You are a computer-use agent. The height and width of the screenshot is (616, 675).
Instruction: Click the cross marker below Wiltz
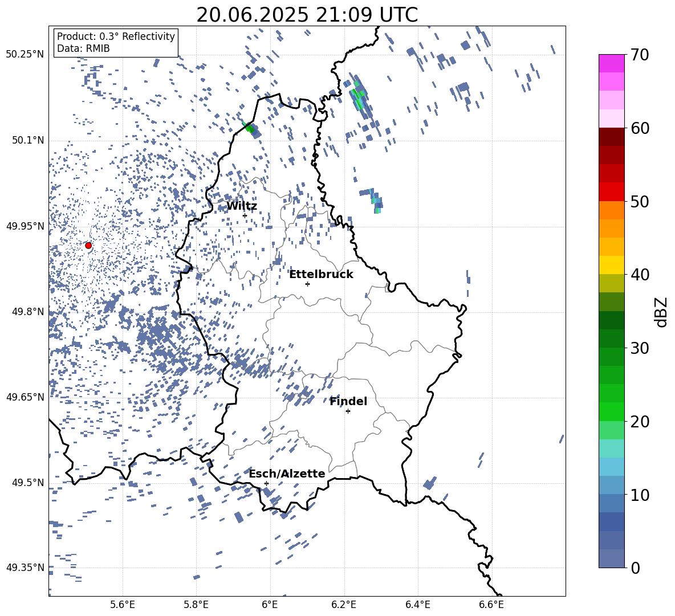click(x=245, y=215)
